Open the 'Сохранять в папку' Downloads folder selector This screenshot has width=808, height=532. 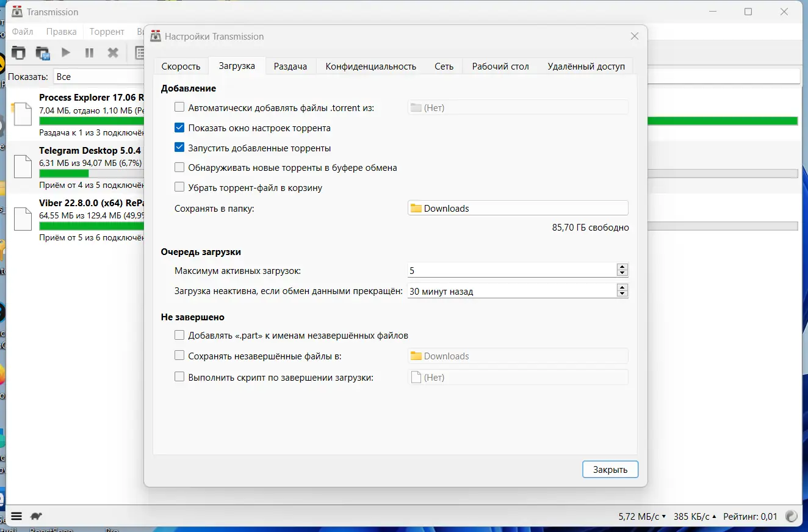point(518,208)
